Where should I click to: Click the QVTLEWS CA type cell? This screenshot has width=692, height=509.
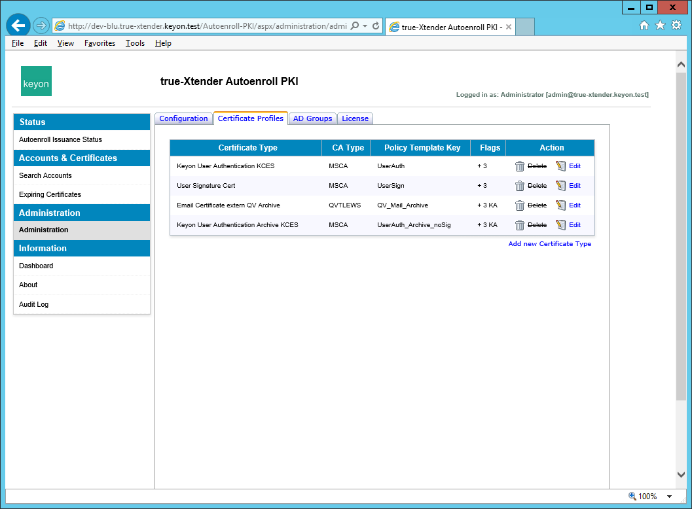(345, 205)
